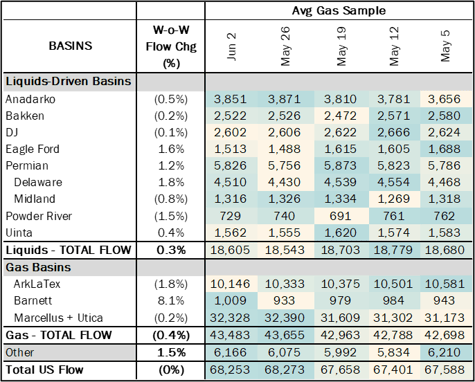Viewport: 475px width, 382px height.
Task: Select the Barnett row label
Action: click(33, 301)
